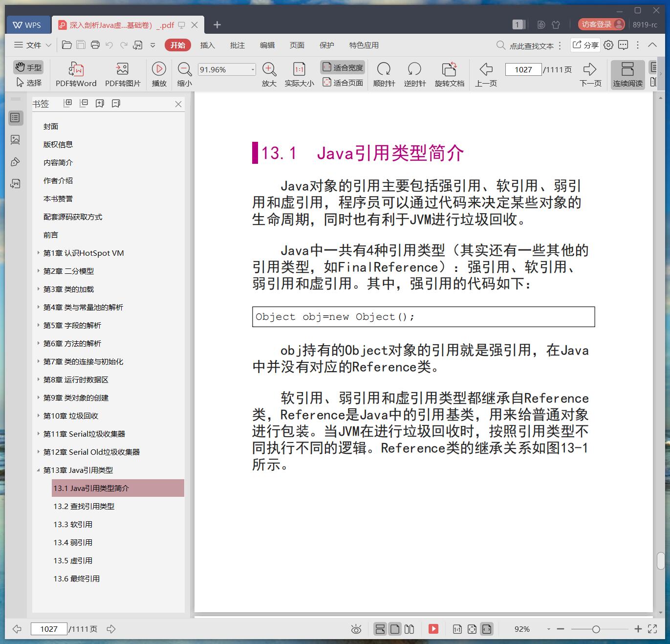Screen dimensions: 670x644
Task: Toggle two-page view in status bar
Action: coord(410,629)
